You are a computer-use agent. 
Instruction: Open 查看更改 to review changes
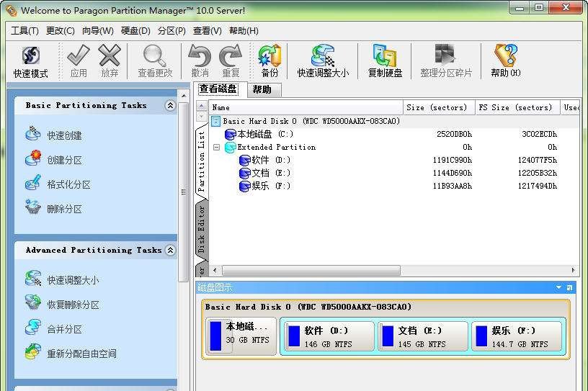[x=155, y=62]
